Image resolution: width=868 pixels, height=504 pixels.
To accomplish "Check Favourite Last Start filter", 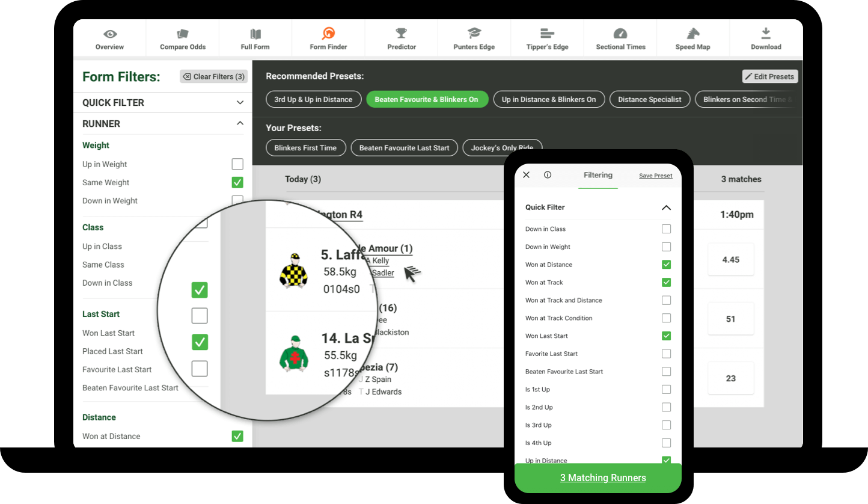I will coord(200,369).
